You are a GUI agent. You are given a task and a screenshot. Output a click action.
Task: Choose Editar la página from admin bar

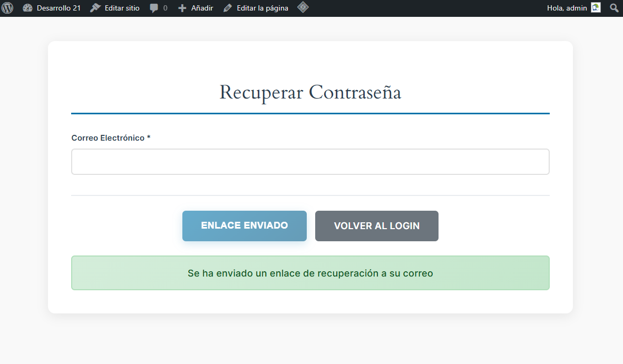(x=262, y=8)
